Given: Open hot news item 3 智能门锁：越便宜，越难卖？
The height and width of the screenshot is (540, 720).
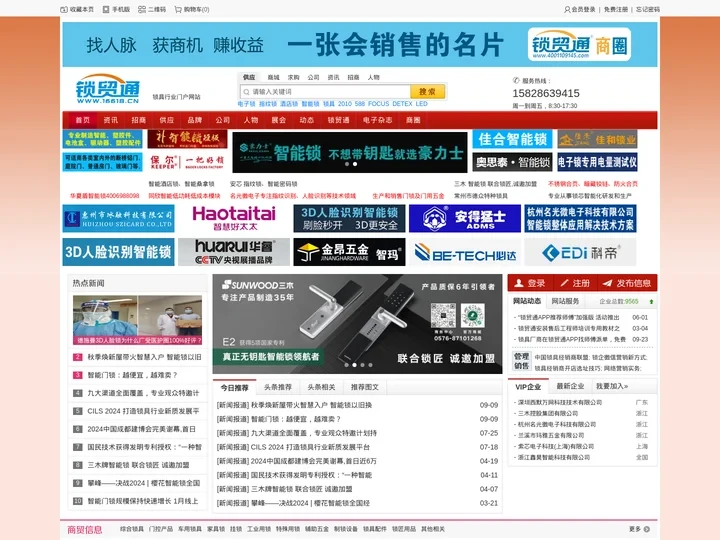Looking at the screenshot, I should (x=133, y=375).
